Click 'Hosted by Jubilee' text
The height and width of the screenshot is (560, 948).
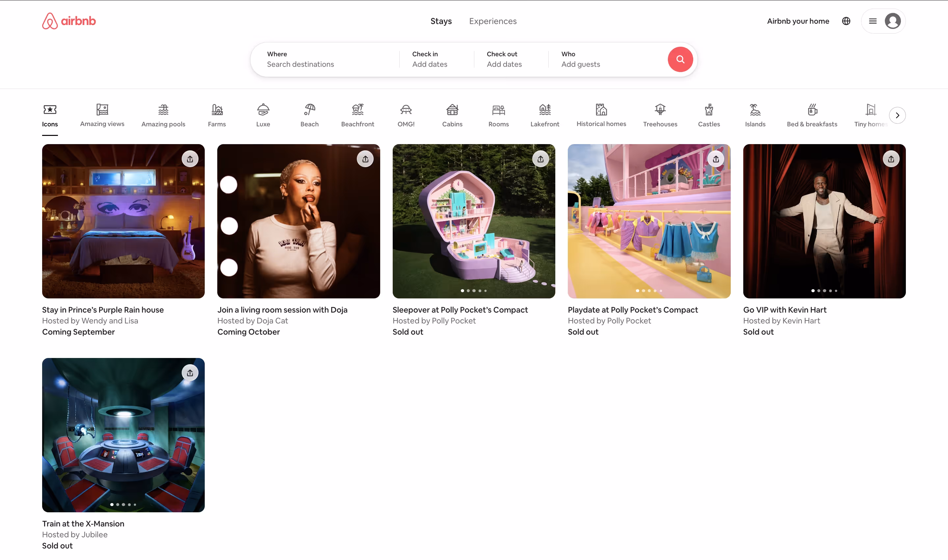point(75,534)
